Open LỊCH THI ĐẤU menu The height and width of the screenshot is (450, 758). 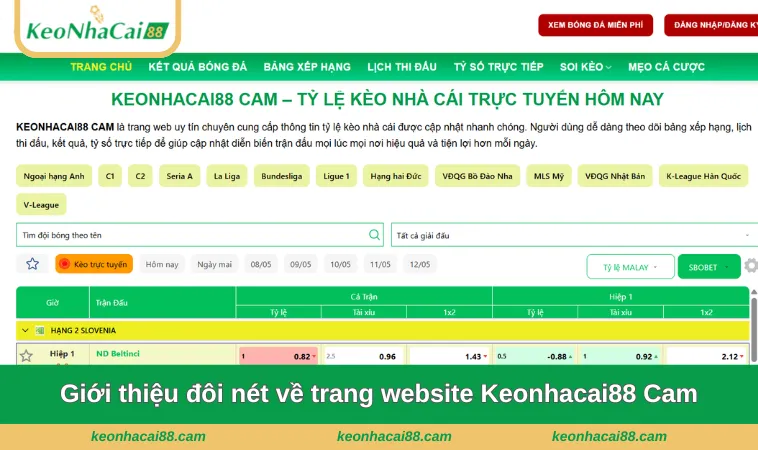coord(402,67)
